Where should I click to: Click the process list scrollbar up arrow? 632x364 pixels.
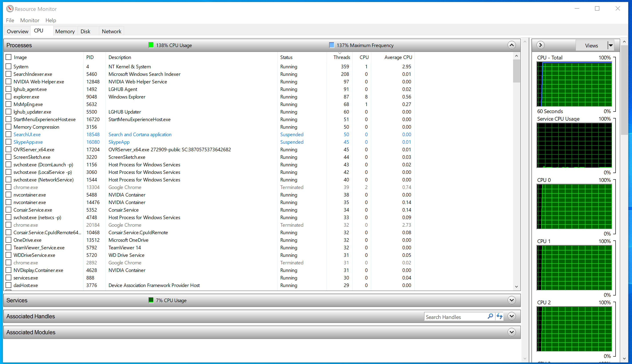516,56
